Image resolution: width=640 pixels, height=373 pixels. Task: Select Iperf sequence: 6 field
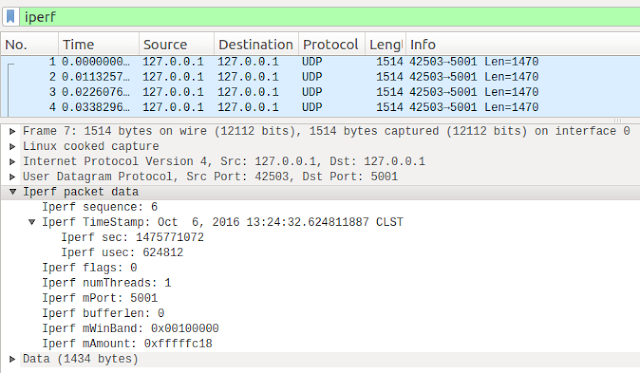point(100,207)
